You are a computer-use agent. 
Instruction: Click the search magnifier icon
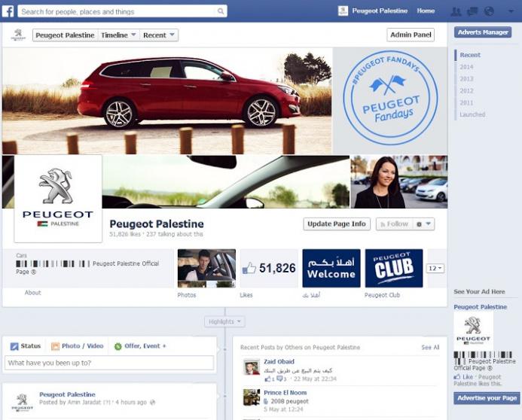[221, 11]
